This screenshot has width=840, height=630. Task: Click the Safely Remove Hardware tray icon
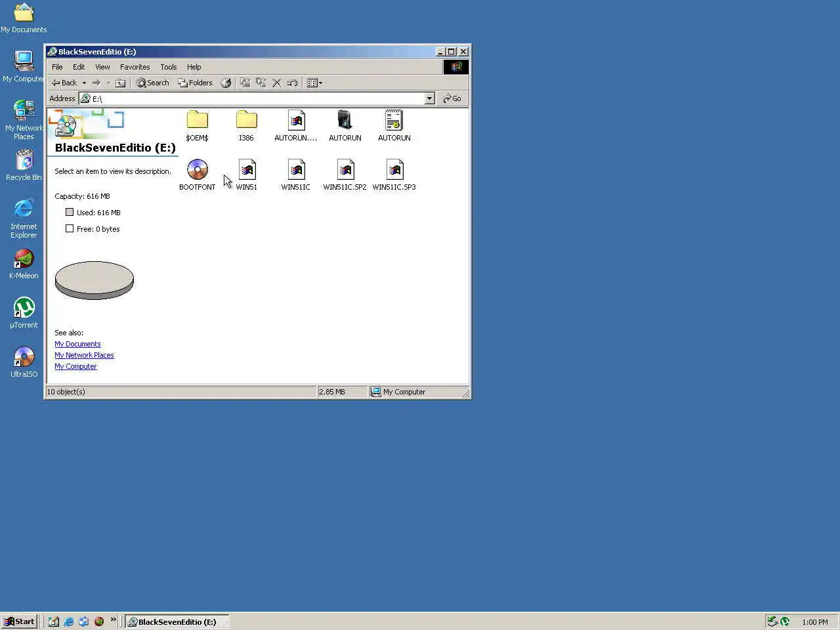(x=772, y=621)
